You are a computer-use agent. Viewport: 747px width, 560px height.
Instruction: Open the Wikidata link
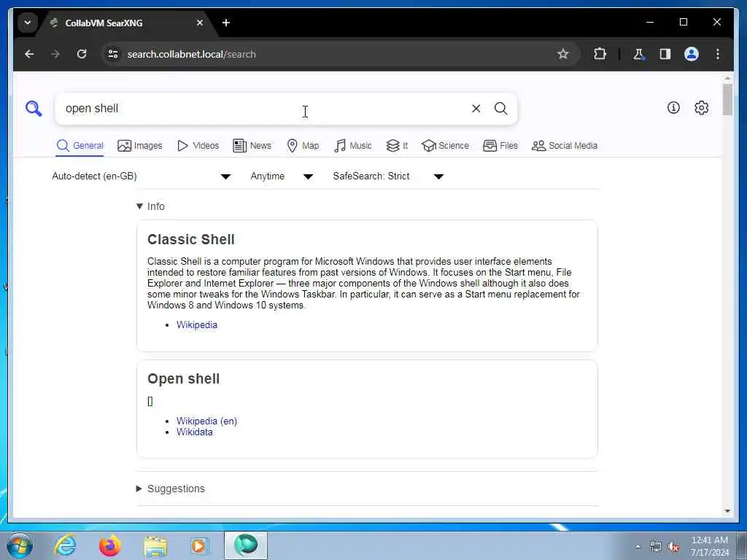coord(194,432)
